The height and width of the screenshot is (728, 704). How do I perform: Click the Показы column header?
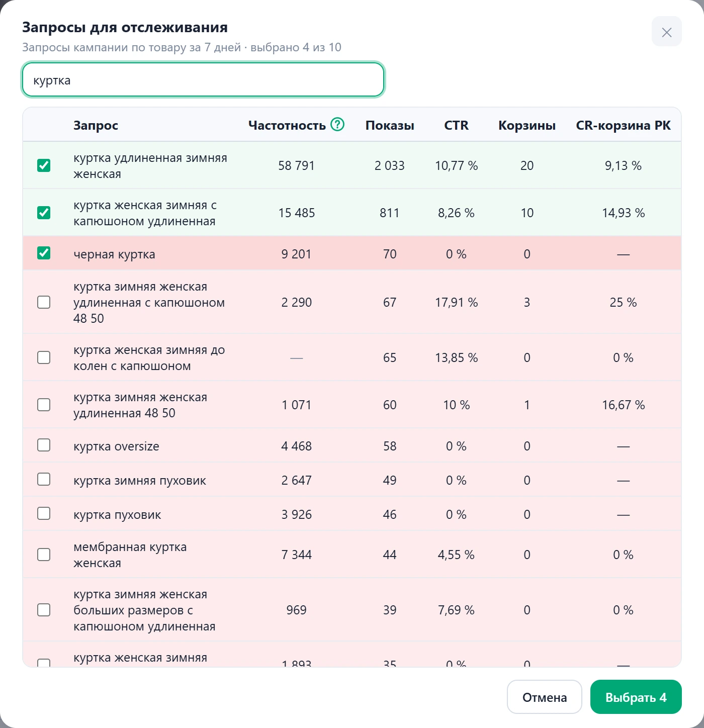390,125
